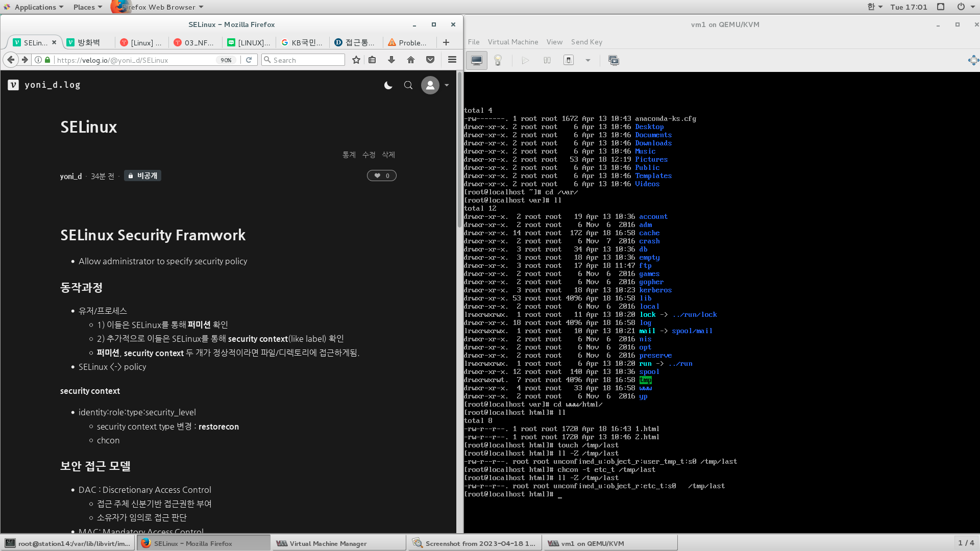The image size is (980, 551).
Task: Open Firefox downloads panel
Action: [x=391, y=60]
